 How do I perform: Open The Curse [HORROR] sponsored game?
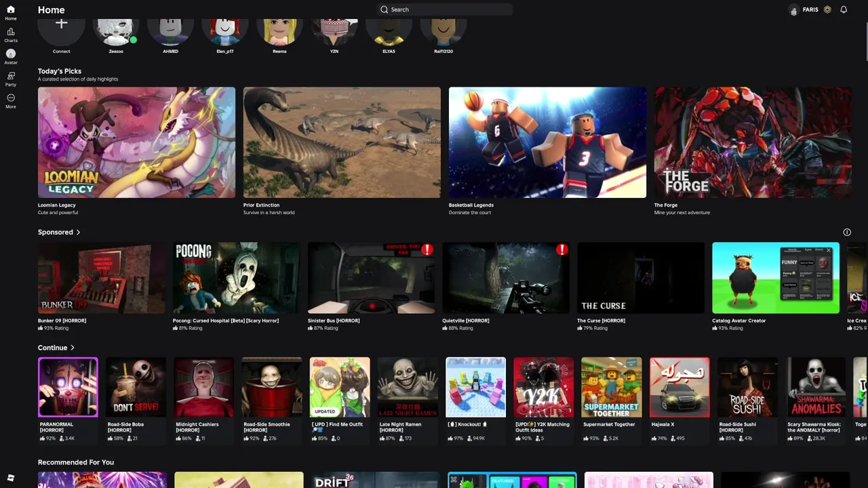[x=641, y=278]
